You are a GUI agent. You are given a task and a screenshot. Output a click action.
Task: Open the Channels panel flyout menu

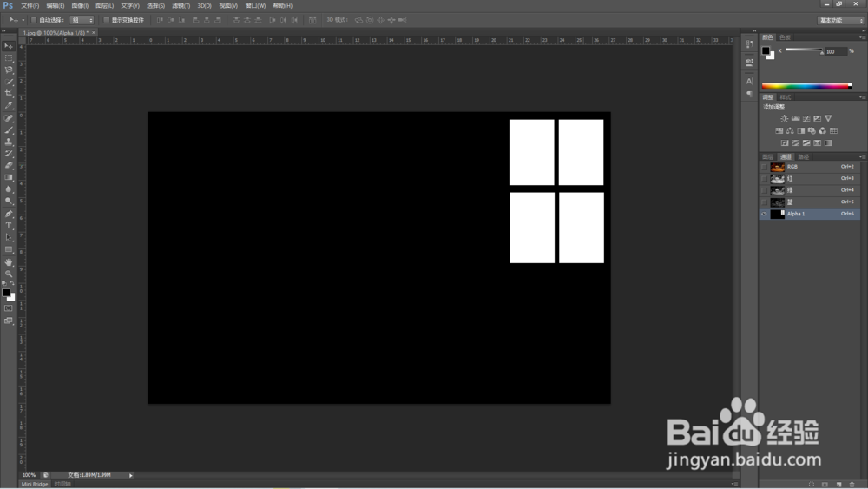click(x=862, y=156)
